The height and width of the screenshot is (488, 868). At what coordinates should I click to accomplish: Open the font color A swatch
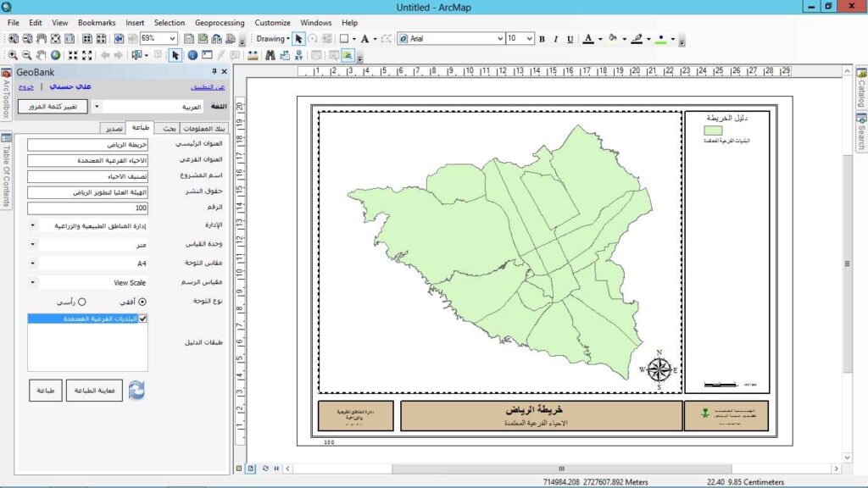[x=587, y=39]
